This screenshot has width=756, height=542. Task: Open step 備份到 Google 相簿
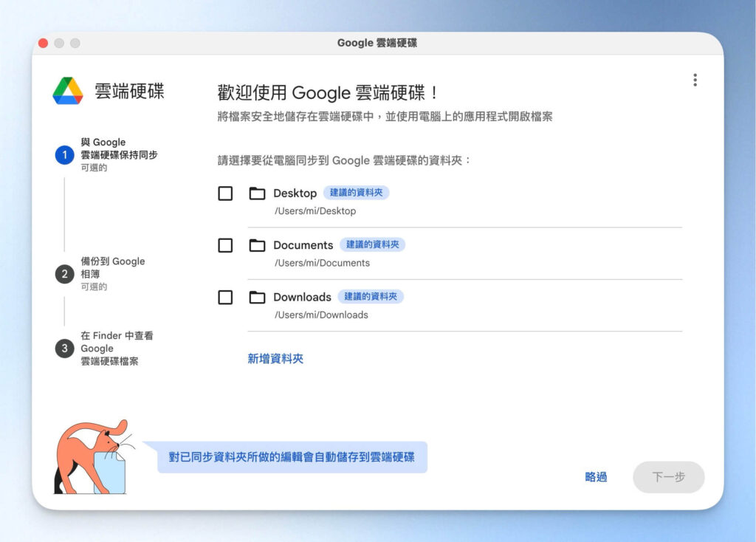[x=113, y=274]
